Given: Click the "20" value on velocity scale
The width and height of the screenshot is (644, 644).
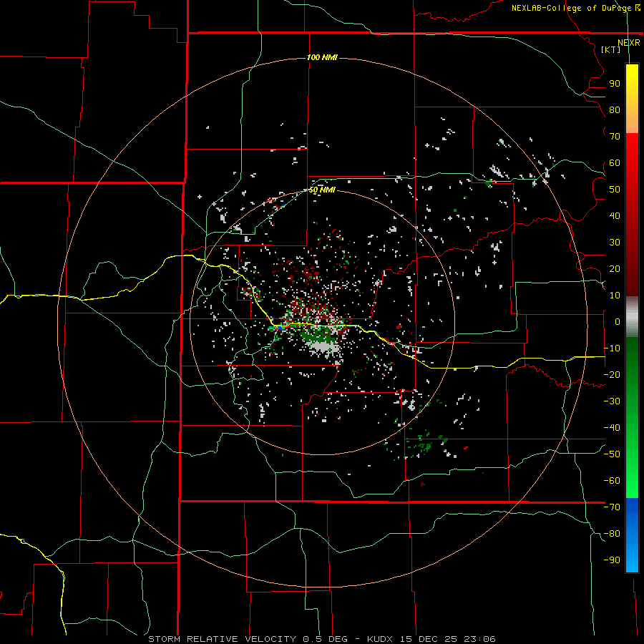Looking at the screenshot, I should pos(615,268).
